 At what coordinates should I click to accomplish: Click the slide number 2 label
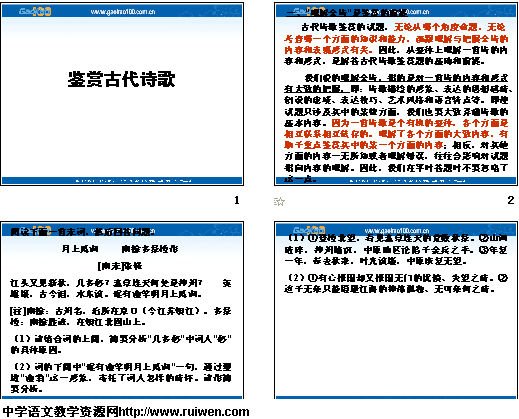click(511, 200)
